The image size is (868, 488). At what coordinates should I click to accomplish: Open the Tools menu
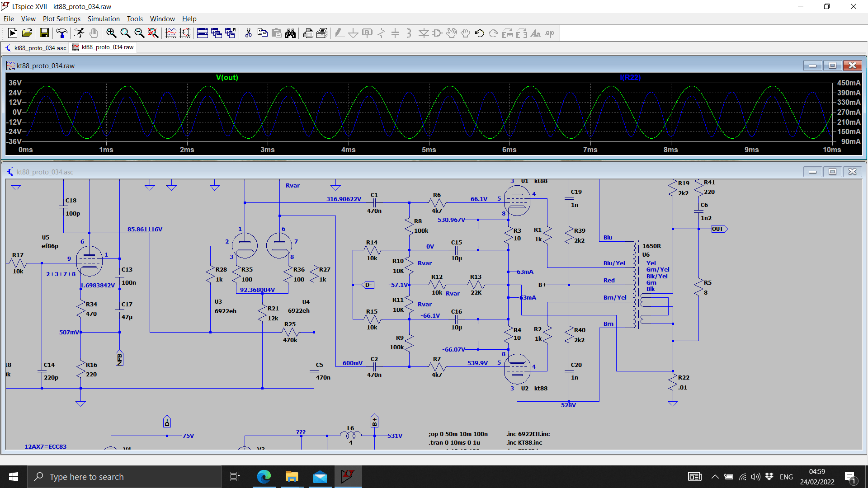pyautogui.click(x=135, y=19)
